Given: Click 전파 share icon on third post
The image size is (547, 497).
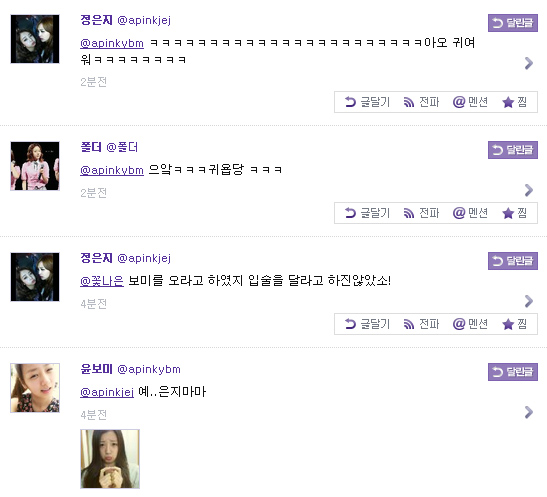Looking at the screenshot, I should [x=421, y=324].
